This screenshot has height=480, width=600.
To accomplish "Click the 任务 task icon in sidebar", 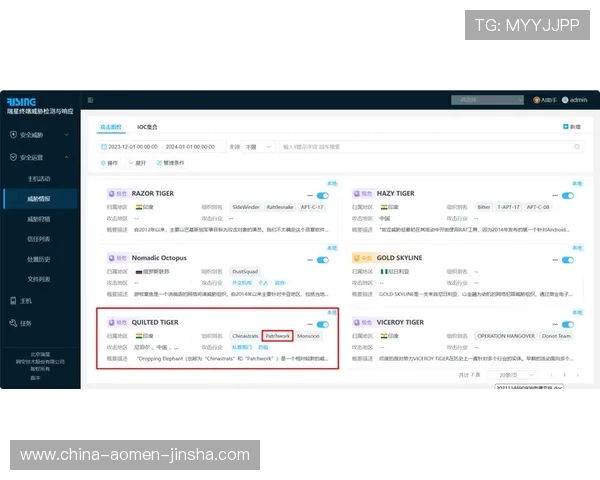I will pyautogui.click(x=13, y=323).
